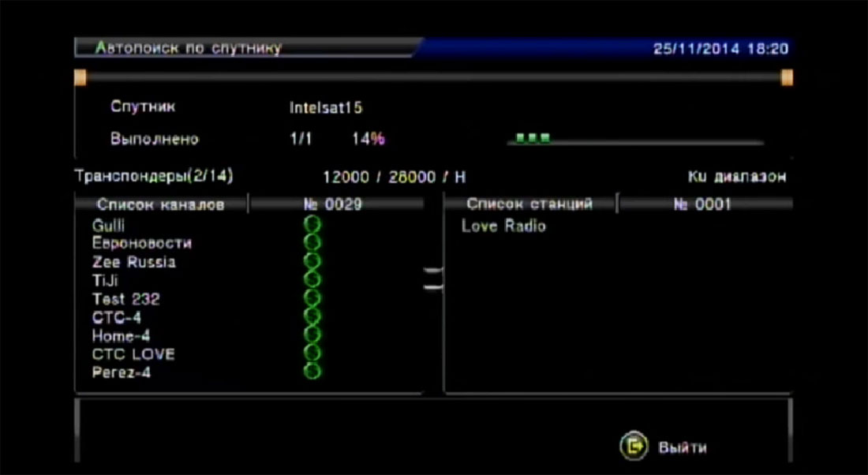Click the 14% completion value
The image size is (868, 475).
[369, 138]
